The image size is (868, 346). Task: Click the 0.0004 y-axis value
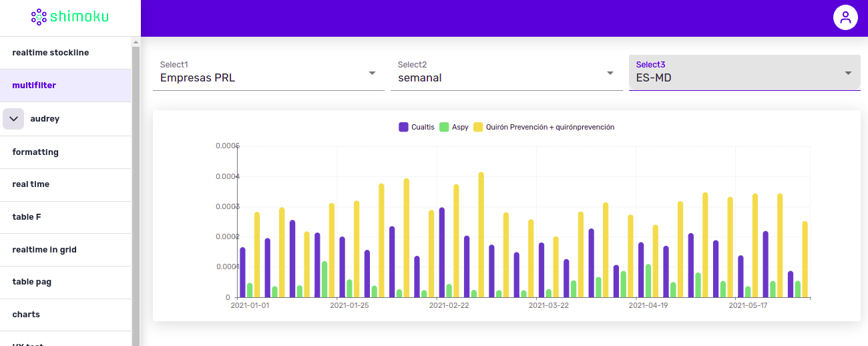point(228,176)
